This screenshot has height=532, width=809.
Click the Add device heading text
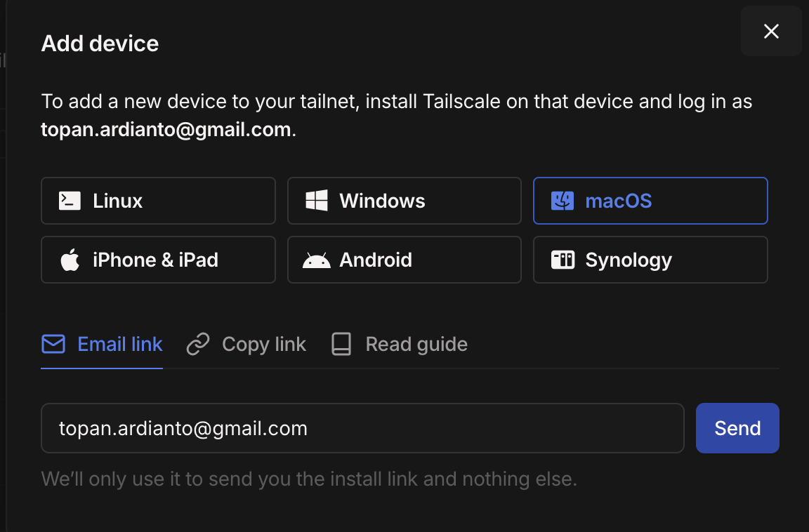[100, 44]
